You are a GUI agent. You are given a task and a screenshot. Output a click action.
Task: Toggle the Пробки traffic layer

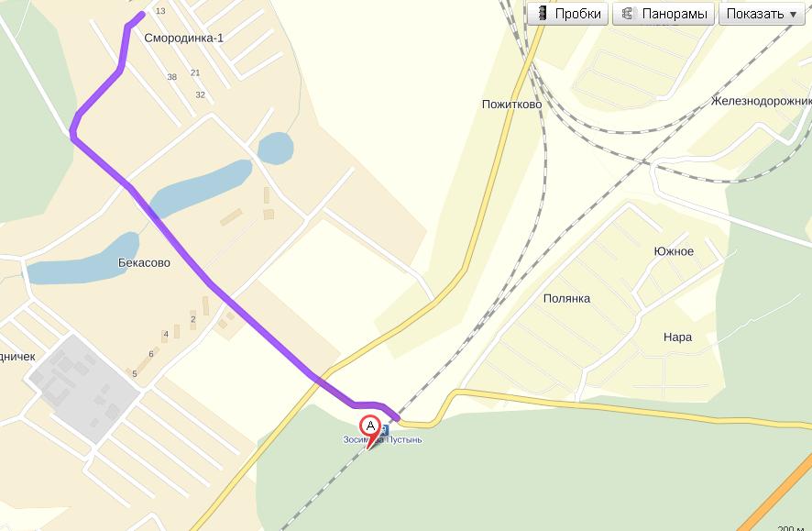click(x=568, y=13)
